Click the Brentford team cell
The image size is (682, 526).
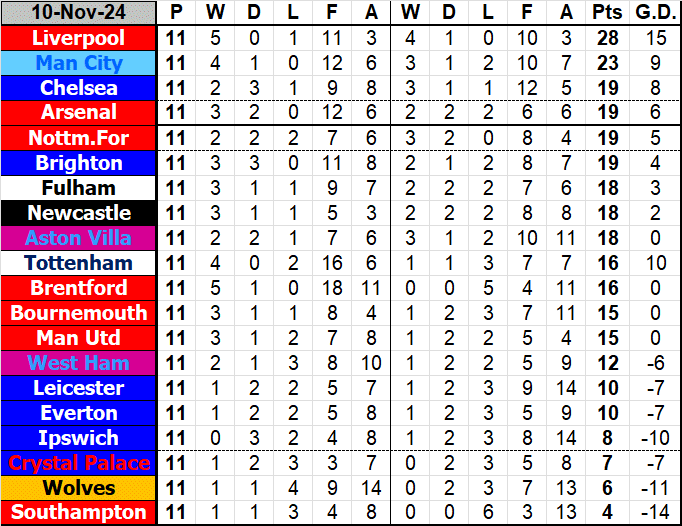[x=79, y=288]
